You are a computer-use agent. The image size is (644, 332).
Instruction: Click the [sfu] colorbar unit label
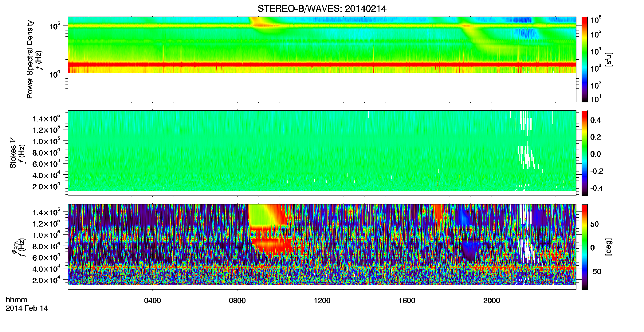pos(609,59)
